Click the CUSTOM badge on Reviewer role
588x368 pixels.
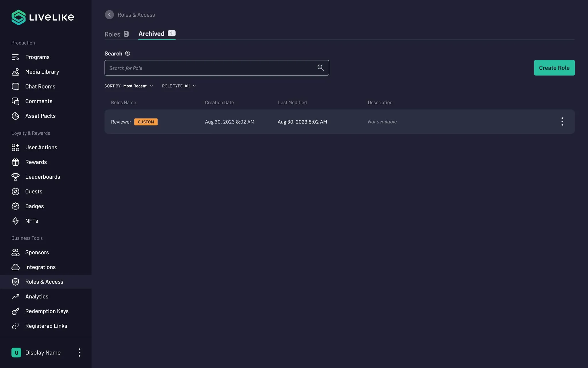coord(146,122)
